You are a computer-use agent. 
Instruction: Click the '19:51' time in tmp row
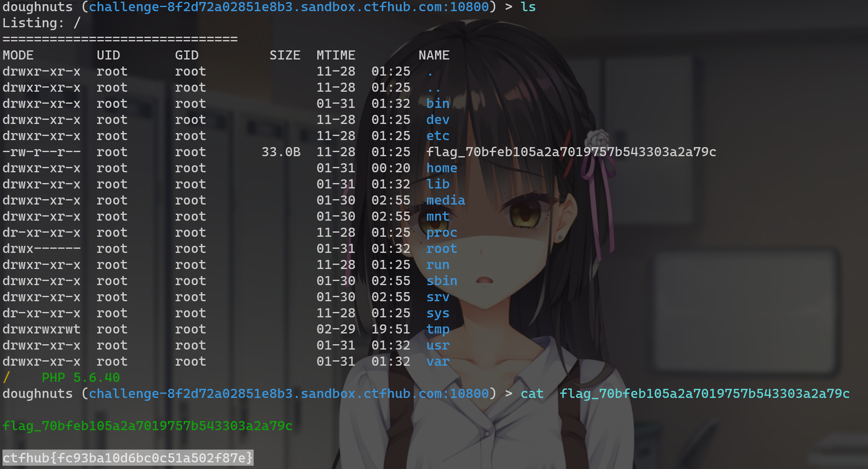tap(391, 329)
